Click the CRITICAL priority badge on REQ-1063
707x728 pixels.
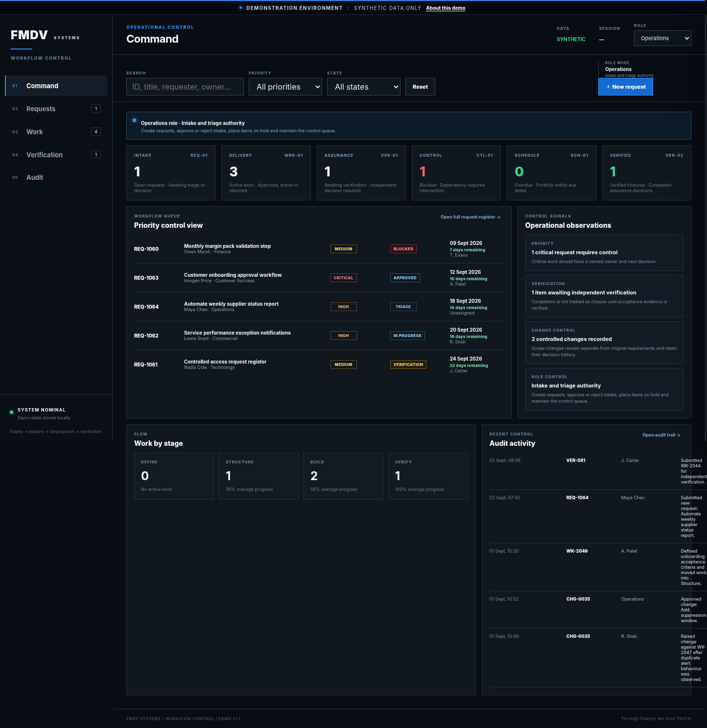tap(344, 278)
